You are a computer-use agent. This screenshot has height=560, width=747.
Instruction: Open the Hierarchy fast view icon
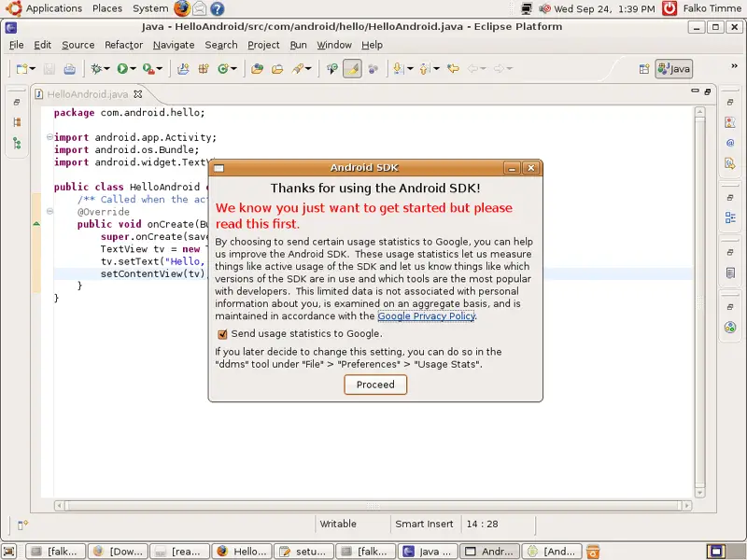17,144
